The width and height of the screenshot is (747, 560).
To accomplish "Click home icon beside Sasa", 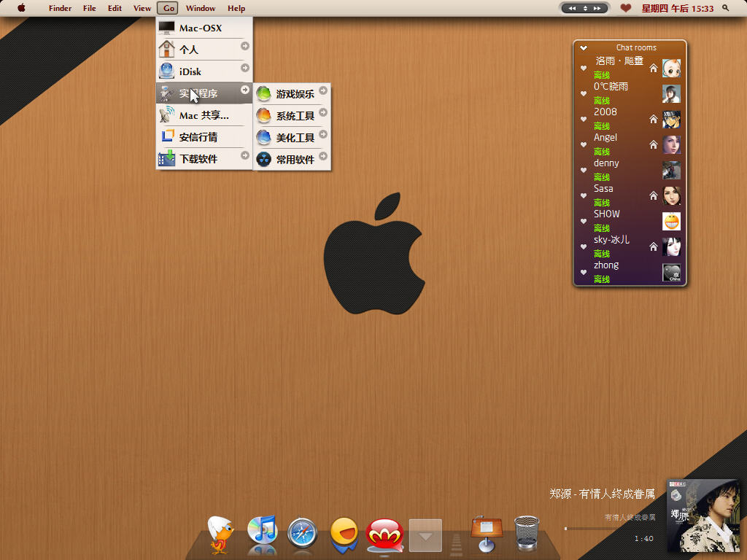I will [x=654, y=195].
